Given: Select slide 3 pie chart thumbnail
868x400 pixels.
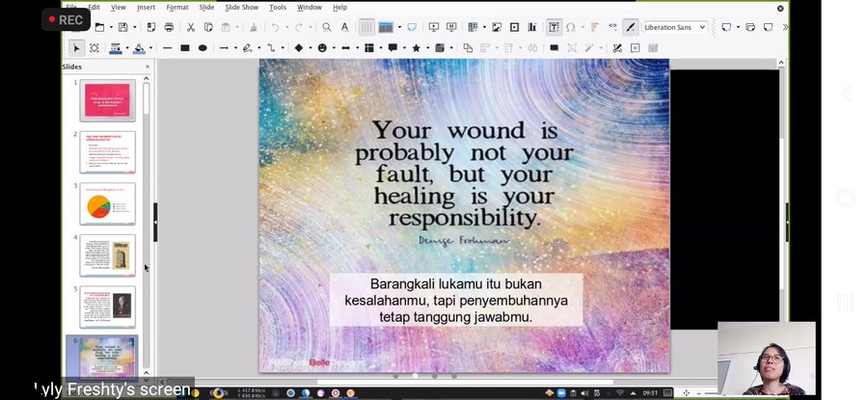Looking at the screenshot, I should pyautogui.click(x=107, y=203).
